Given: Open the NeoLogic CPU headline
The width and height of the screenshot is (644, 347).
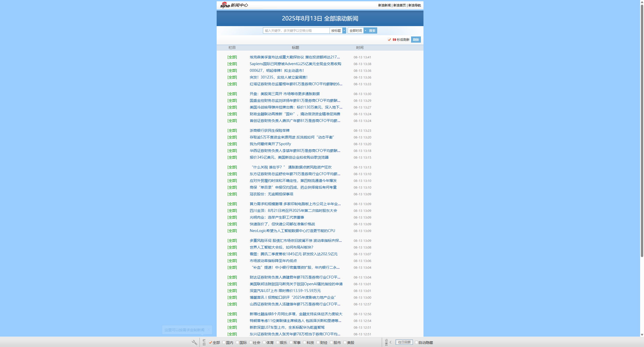Looking at the screenshot, I should (292, 231).
